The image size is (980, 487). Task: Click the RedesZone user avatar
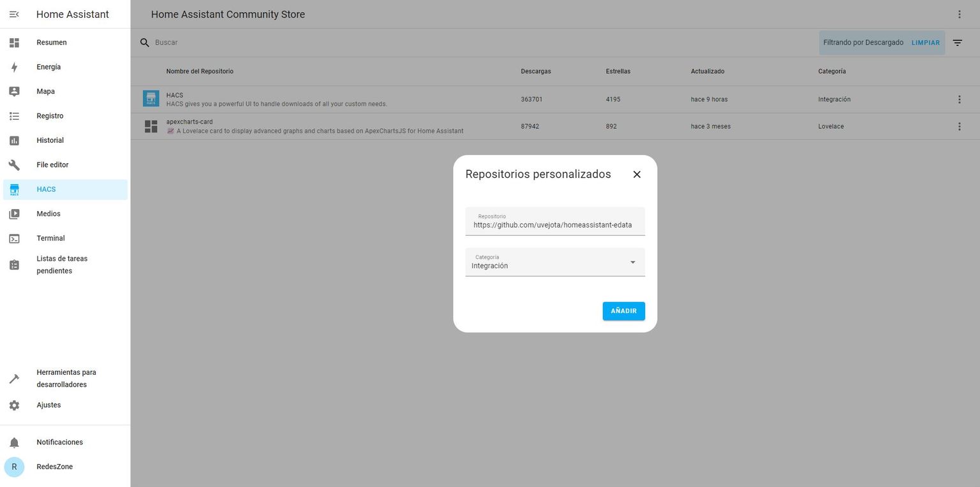coord(14,467)
